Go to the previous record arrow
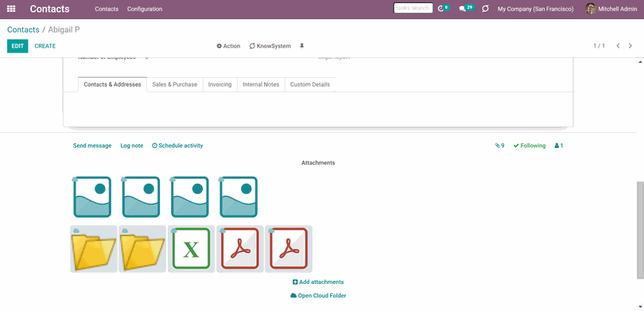Viewport: 644px width, 311px height. (x=618, y=46)
